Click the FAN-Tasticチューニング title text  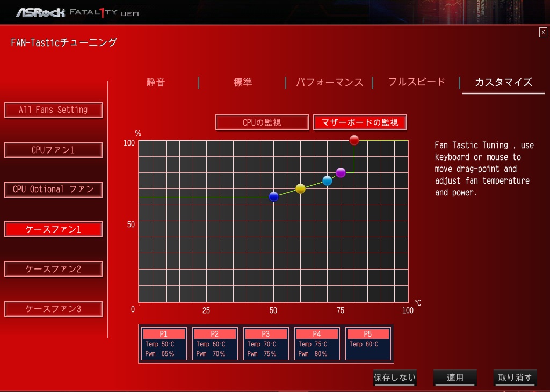point(64,43)
